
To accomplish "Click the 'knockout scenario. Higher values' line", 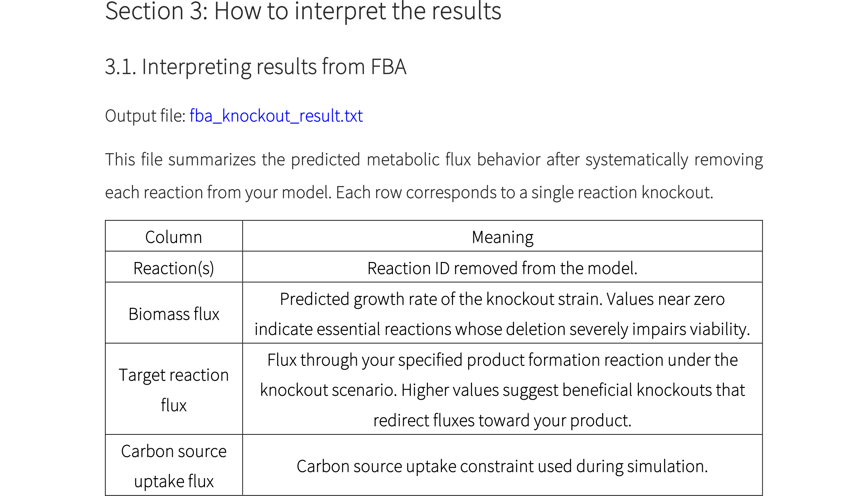I will coord(502,390).
